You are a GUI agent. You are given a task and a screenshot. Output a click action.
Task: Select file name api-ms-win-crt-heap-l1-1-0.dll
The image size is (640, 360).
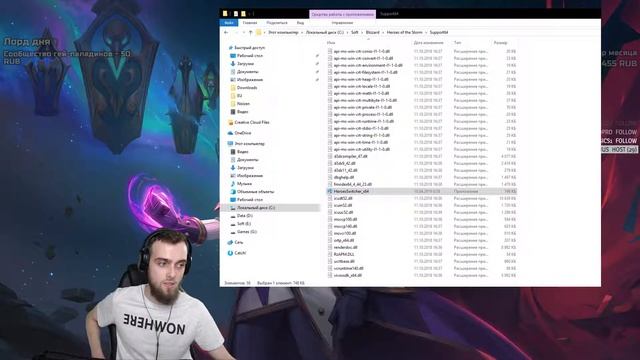[x=361, y=79]
